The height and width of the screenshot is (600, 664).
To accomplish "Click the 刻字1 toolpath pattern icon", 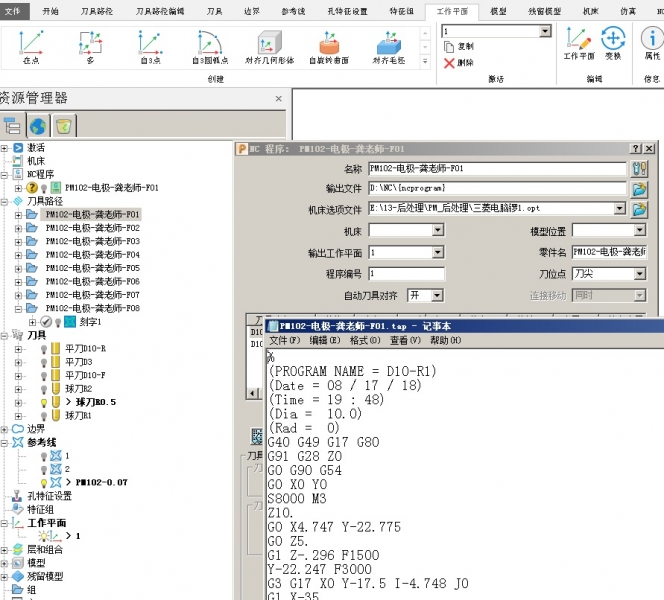I will point(70,322).
